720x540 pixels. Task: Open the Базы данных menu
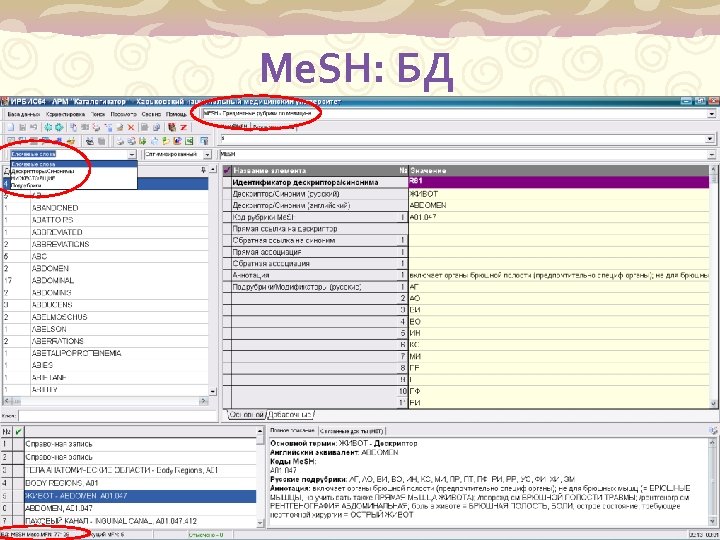click(x=23, y=114)
